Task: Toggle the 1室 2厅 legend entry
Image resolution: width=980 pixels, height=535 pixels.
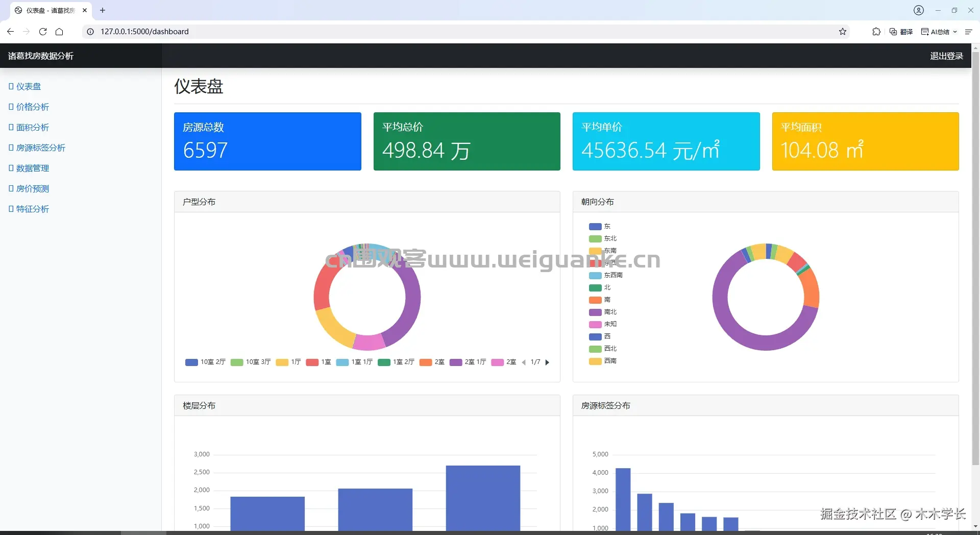Action: pos(396,362)
